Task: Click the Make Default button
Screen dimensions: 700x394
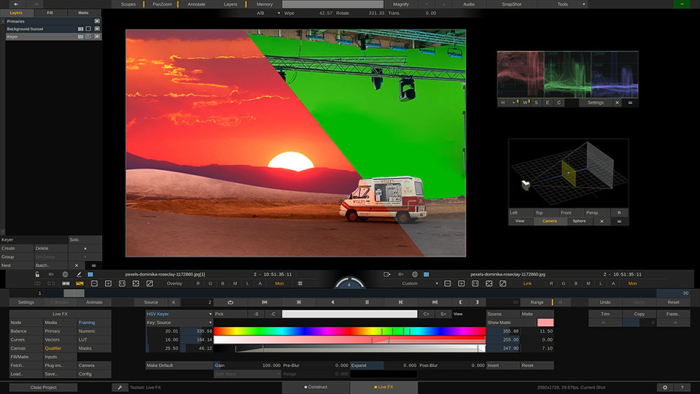Action: point(179,365)
